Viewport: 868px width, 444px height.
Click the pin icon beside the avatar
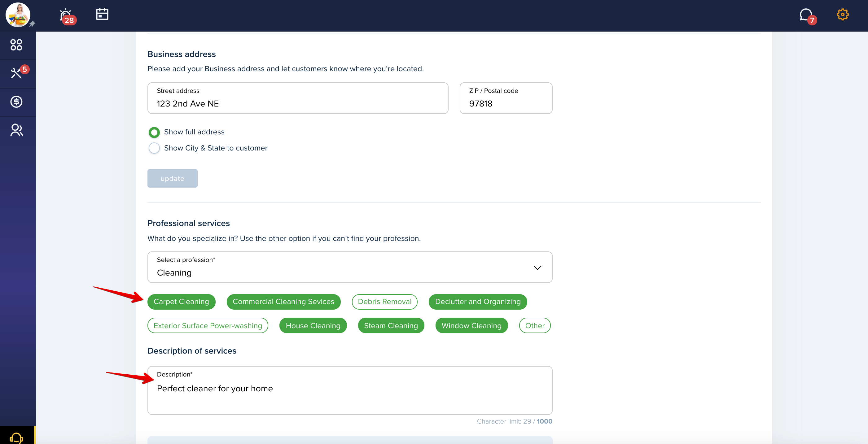32,24
